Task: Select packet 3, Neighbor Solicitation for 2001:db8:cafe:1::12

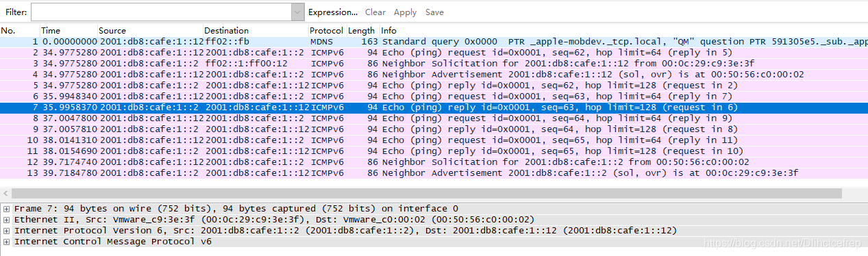Action: (434, 64)
